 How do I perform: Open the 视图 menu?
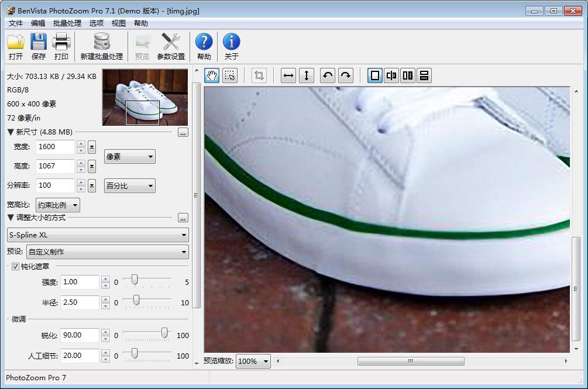tap(119, 23)
